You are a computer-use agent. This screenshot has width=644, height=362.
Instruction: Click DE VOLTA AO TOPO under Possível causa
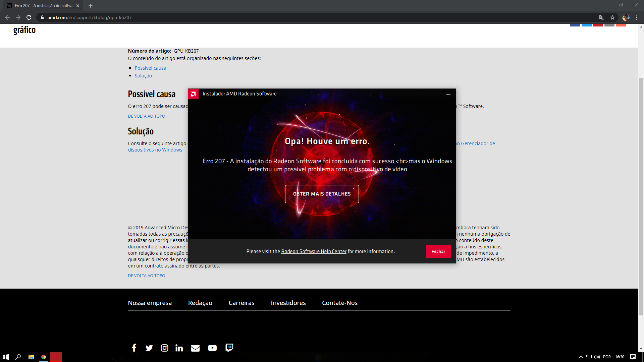(x=146, y=116)
